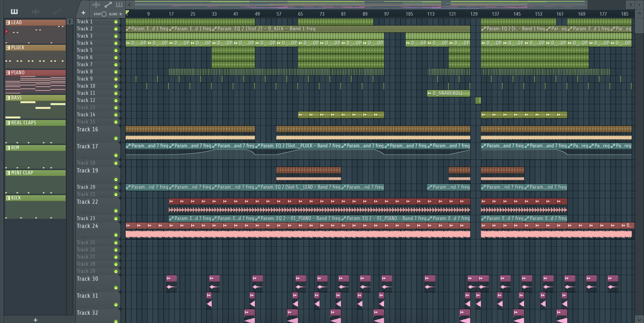Select the piano keys icon above SLIDE
This screenshot has height=323, width=644.
tap(119, 4)
